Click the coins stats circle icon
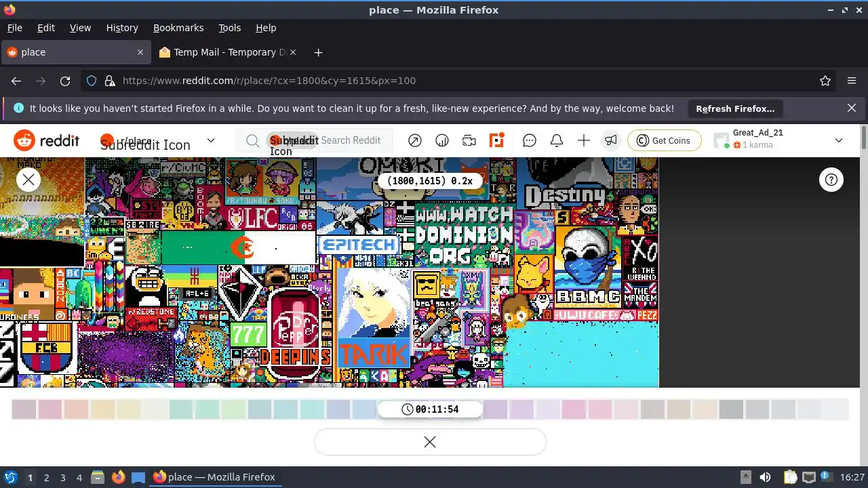 pos(442,140)
